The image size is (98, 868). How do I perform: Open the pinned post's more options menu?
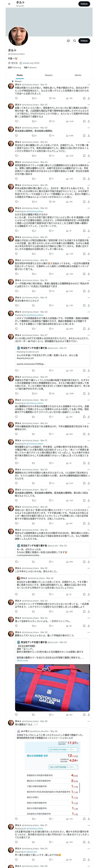tap(89, 85)
